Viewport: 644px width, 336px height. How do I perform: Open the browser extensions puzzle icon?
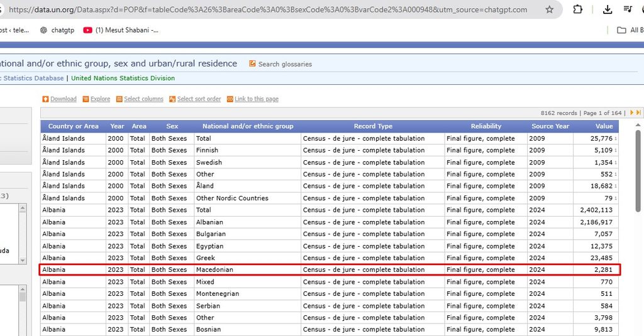(577, 9)
